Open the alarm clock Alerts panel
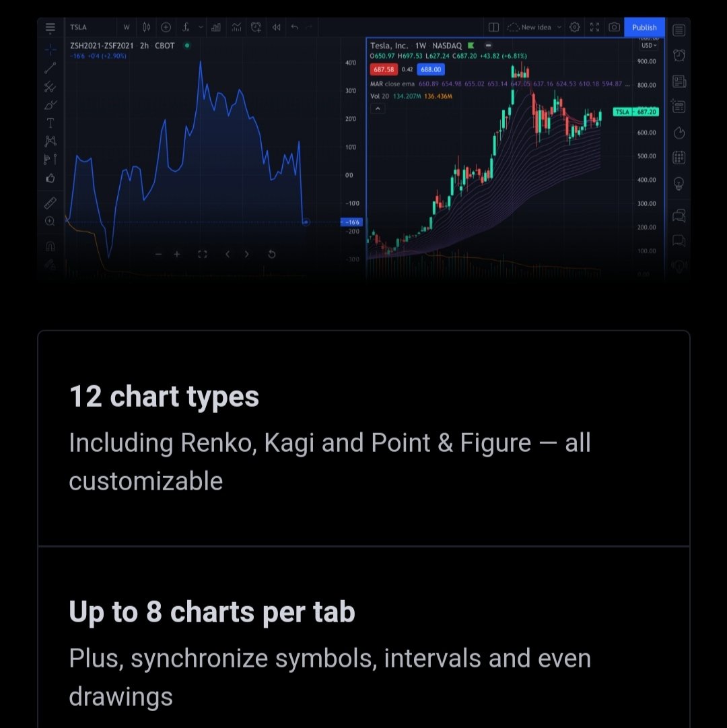 (x=679, y=55)
